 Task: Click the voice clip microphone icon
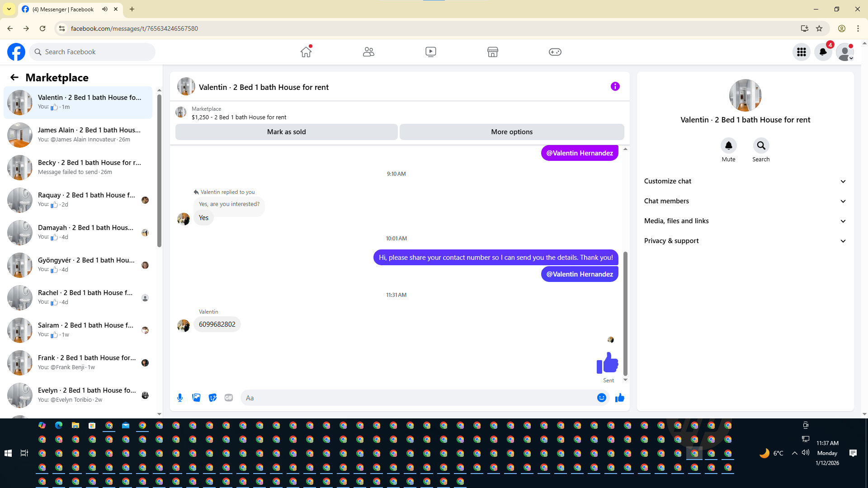pos(180,398)
